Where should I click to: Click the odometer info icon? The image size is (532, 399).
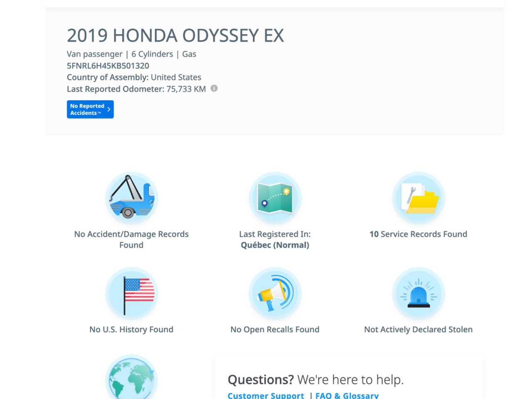click(x=214, y=89)
